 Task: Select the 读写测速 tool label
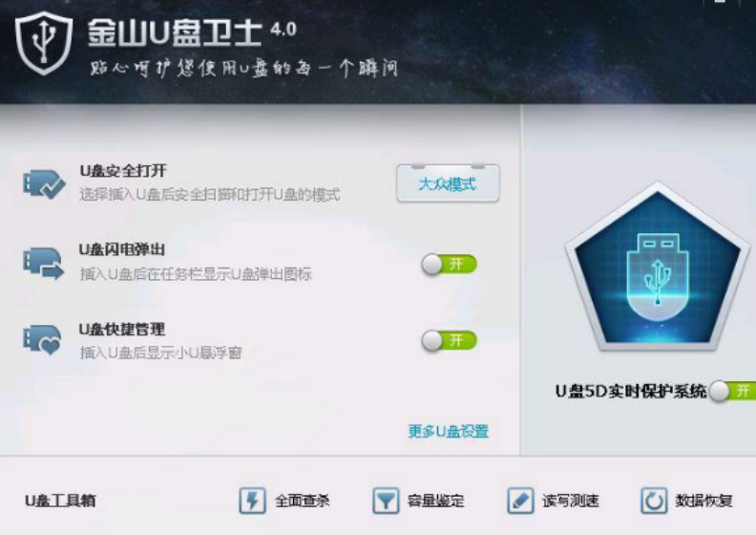coord(571,501)
